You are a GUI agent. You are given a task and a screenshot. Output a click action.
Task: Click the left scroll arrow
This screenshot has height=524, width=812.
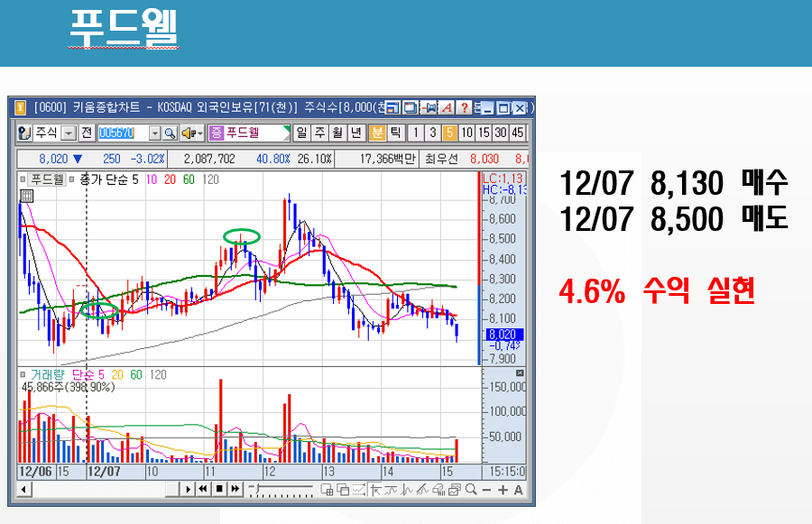[23, 490]
